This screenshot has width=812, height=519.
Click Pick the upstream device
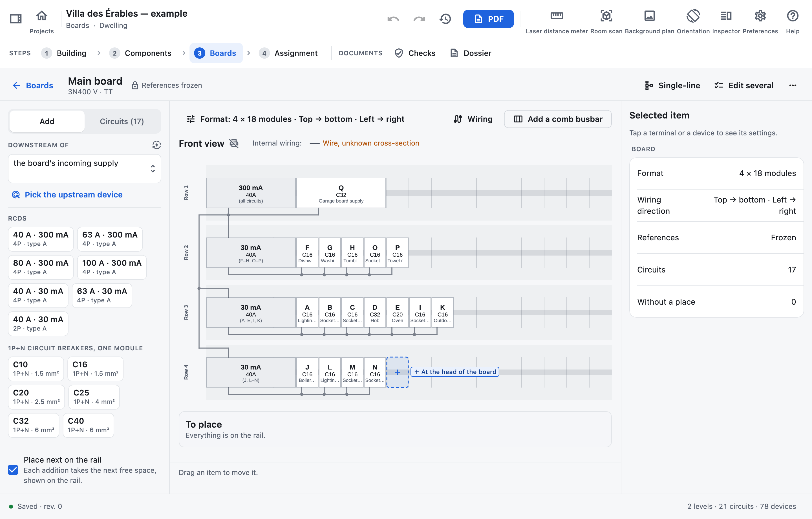[67, 195]
